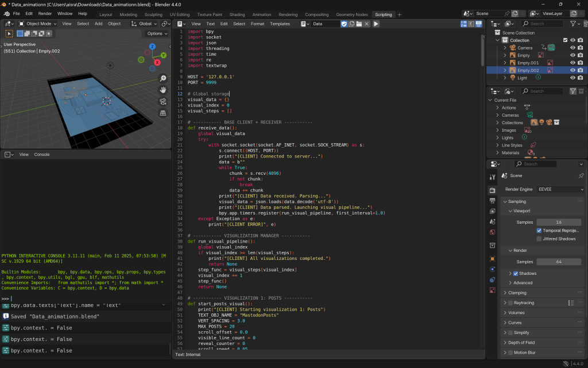Open the Render properties tab
This screenshot has width=588, height=368.
tap(492, 190)
